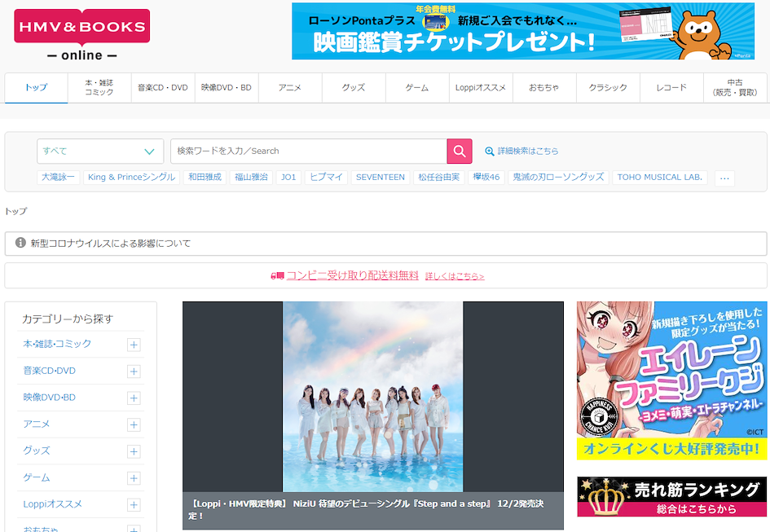This screenshot has width=770, height=532.
Task: Click the コンビニ受け取り配送料無料 link
Action: click(x=352, y=275)
